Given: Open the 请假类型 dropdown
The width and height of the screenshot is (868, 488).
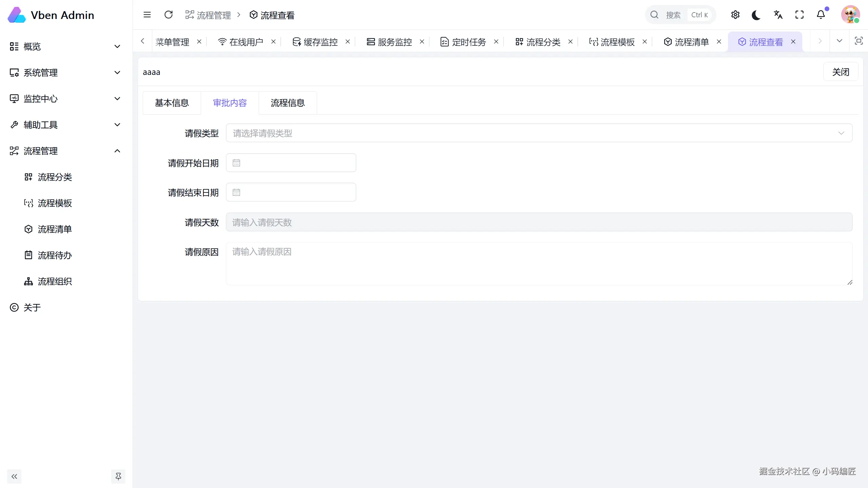Looking at the screenshot, I should pyautogui.click(x=539, y=133).
